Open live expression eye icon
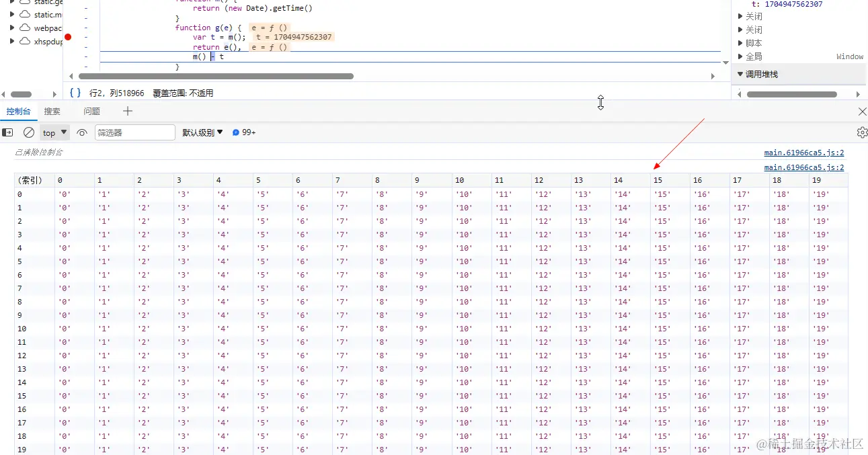The width and height of the screenshot is (868, 455). tap(82, 132)
